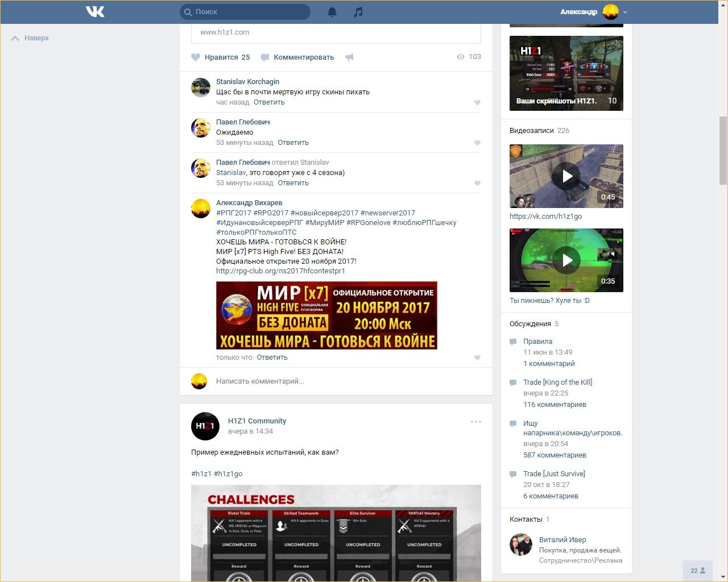Open the https://vk.com/h1z1go video title
This screenshot has width=728, height=582.
click(x=546, y=217)
